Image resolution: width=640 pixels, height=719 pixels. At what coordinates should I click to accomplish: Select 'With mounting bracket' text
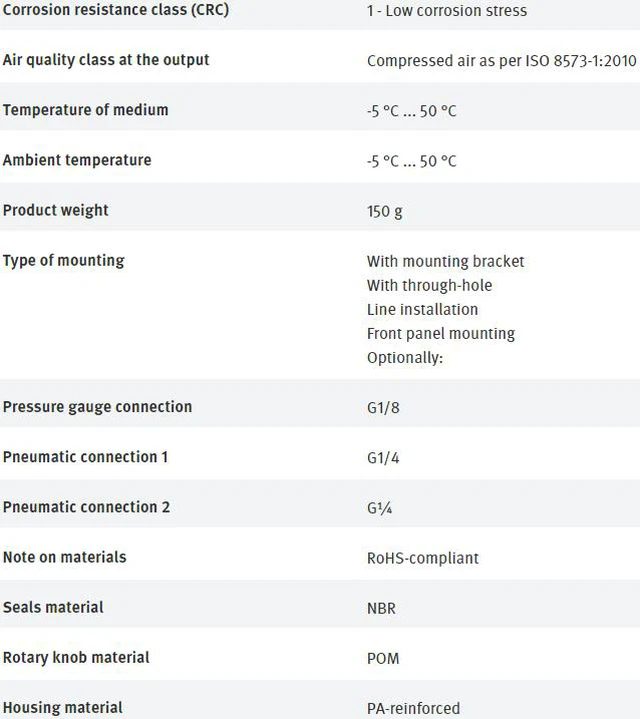point(445,261)
